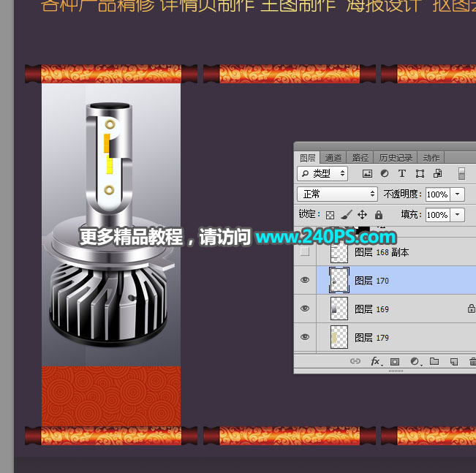The image size is (476, 473).
Task: Click the LED headlight bulb on canvas
Action: tap(109, 224)
